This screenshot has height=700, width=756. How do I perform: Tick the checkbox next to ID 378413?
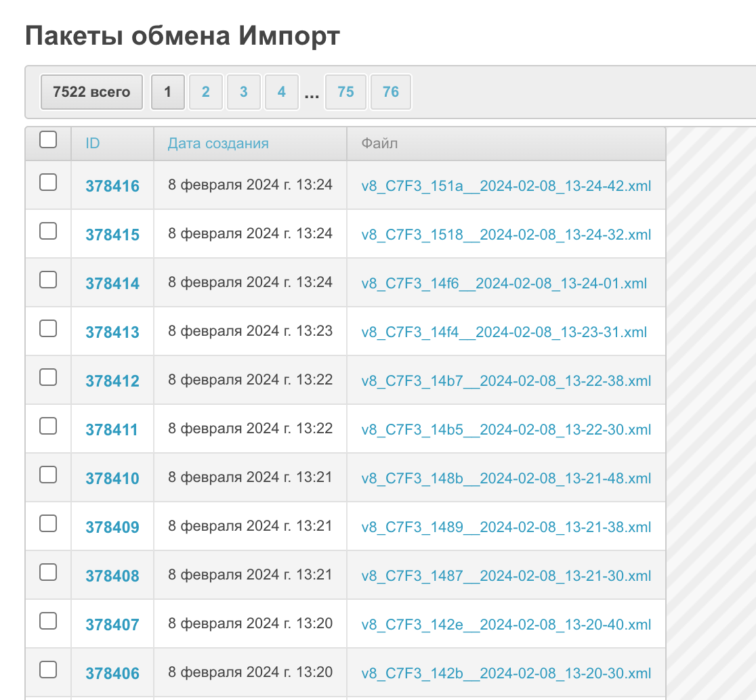coord(48,329)
